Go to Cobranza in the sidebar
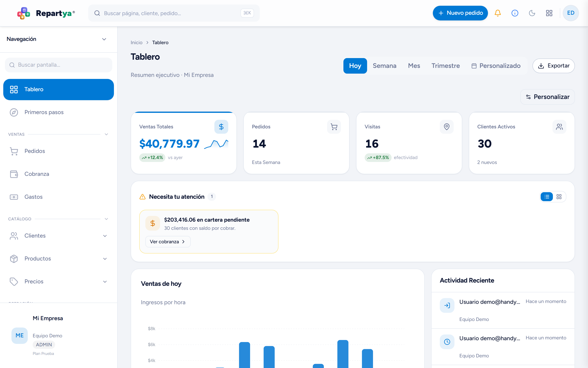The width and height of the screenshot is (588, 368). pyautogui.click(x=59, y=174)
